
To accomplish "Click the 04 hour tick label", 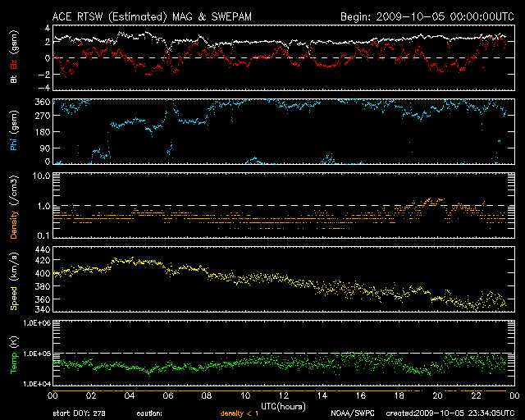I will point(128,396).
